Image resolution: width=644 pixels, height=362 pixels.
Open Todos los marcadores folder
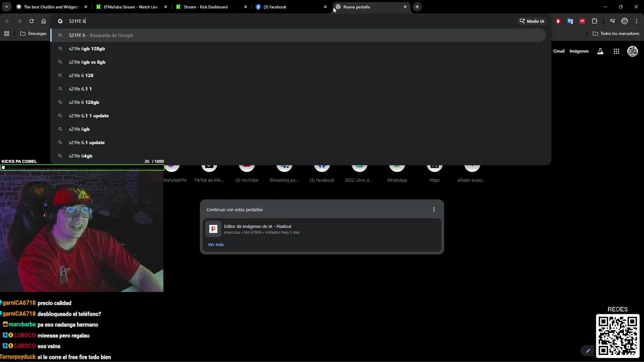616,34
